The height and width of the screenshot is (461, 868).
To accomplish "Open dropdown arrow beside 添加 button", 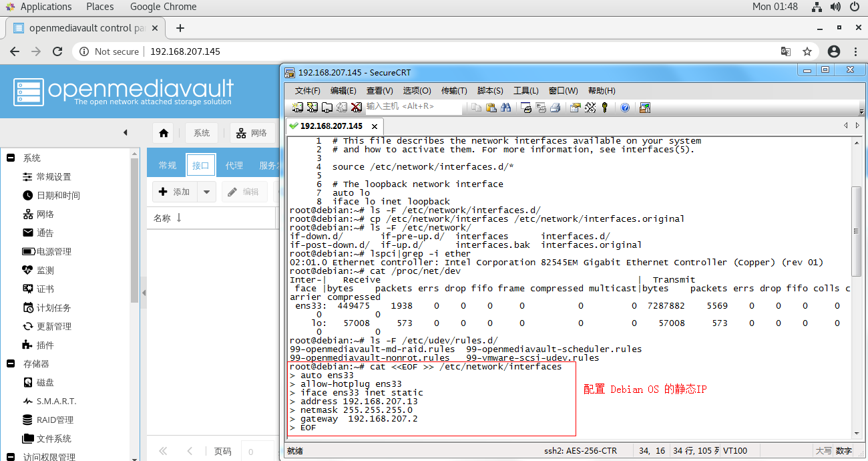I will (x=206, y=192).
